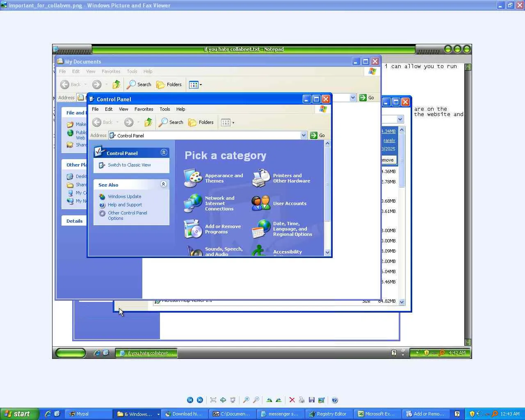Screen dimensions: 525x420
Task: Open Help and Support link under See Also
Action: coord(125,205)
